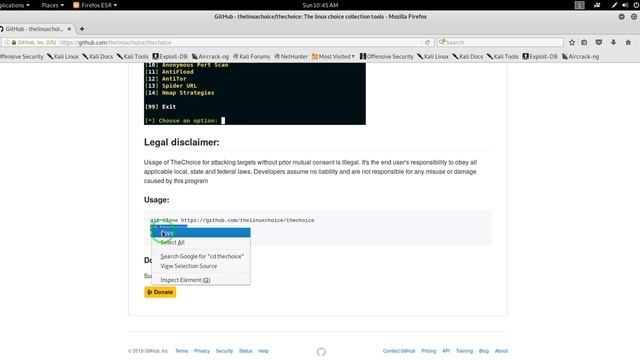Open footer Status link
Screen dimensions: 640x360
tap(245, 351)
